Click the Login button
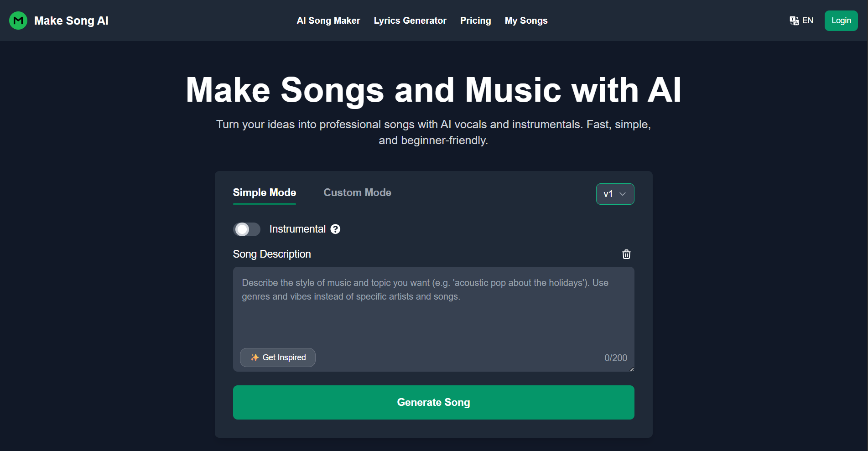Screen dimensions: 868x451 click(841, 21)
